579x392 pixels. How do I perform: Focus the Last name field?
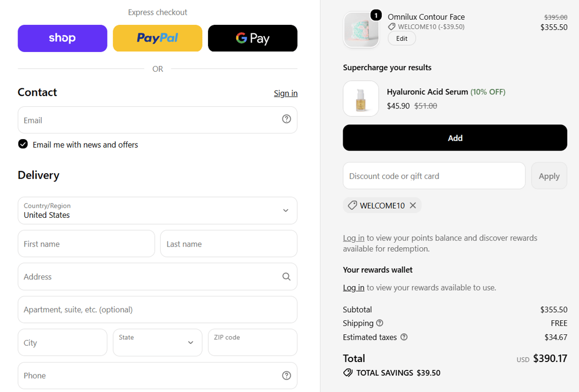pos(228,244)
